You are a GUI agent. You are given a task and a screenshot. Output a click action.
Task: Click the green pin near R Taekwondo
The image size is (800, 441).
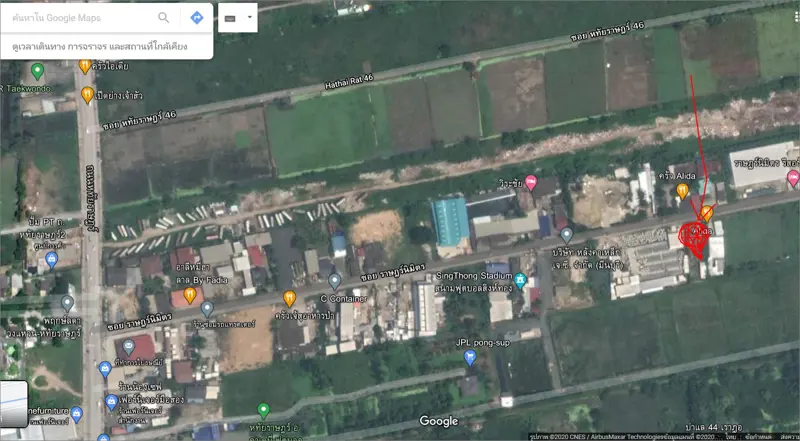(x=38, y=71)
